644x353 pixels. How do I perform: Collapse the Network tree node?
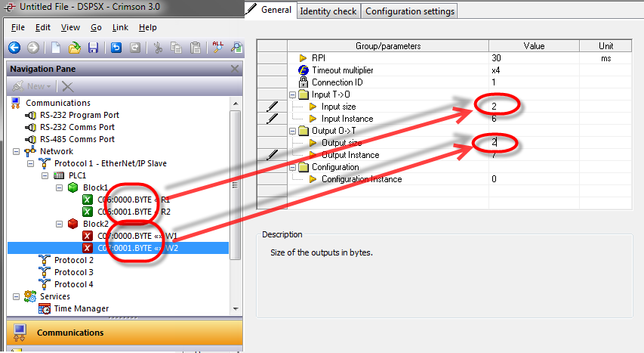tap(16, 151)
